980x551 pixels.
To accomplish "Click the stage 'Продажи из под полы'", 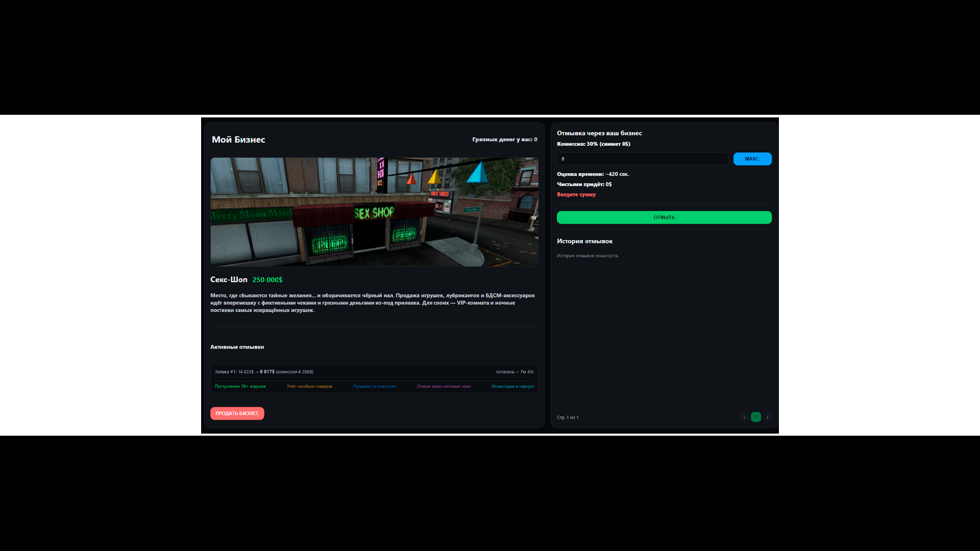I will tap(374, 387).
